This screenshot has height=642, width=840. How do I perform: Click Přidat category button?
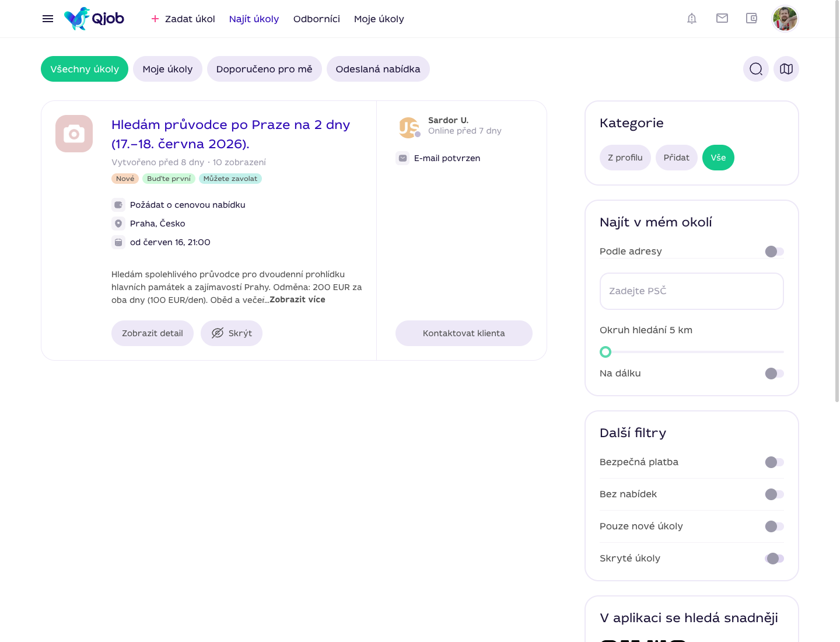pyautogui.click(x=677, y=158)
